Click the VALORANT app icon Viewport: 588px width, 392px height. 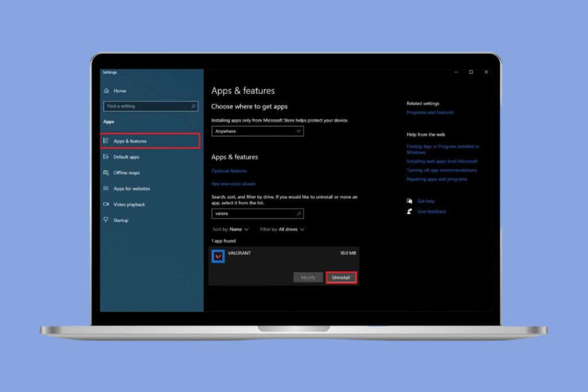point(218,257)
